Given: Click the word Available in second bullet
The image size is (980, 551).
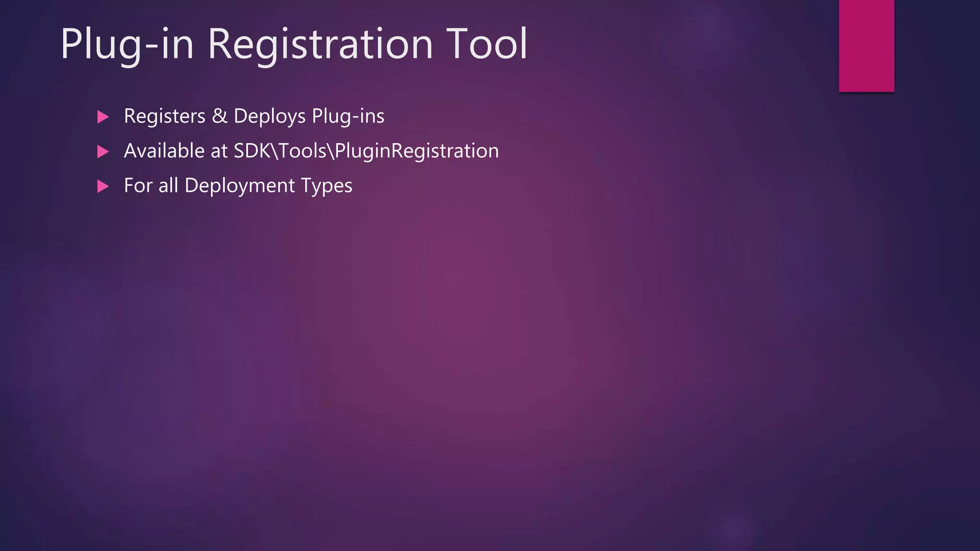Looking at the screenshot, I should click(164, 151).
